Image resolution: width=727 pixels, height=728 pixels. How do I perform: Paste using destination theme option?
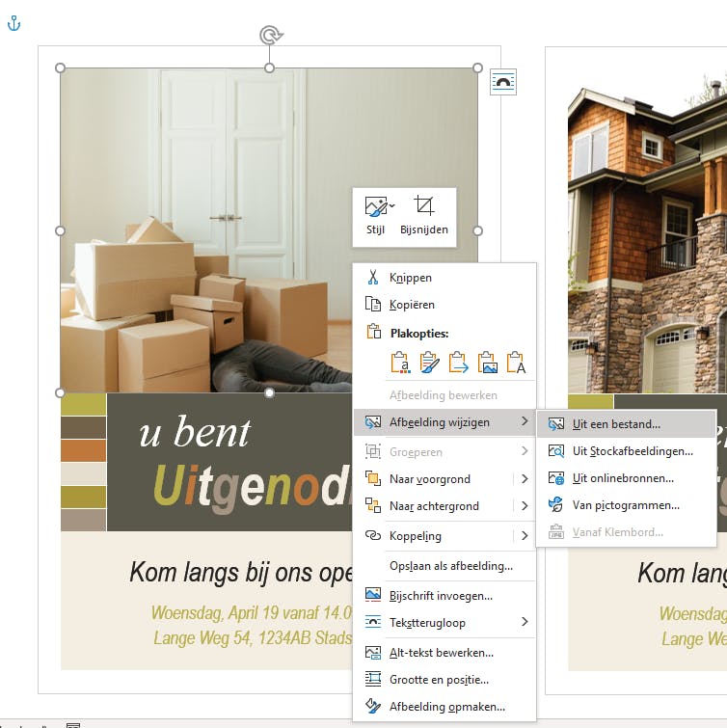(400, 363)
